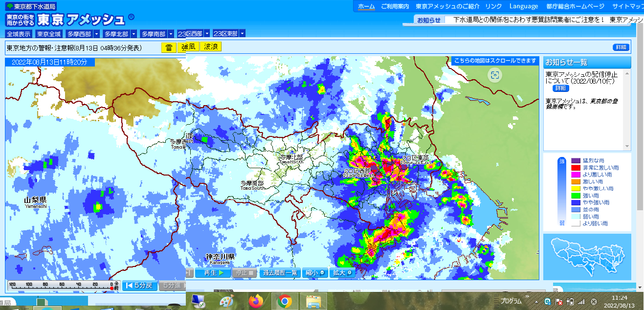Image resolution: width=644 pixels, height=310 pixels.
Task: Zoom in the map with 拡大
Action: coord(343,273)
